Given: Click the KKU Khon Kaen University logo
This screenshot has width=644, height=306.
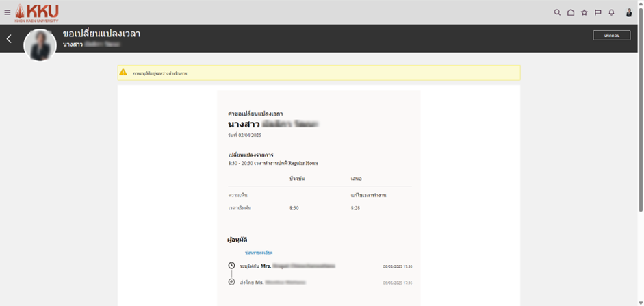Looking at the screenshot, I should click(37, 12).
